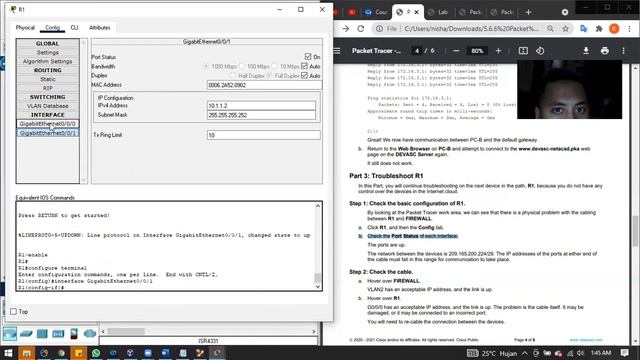Click the Subnet Mask field
The image size is (640, 360).
coord(261,115)
